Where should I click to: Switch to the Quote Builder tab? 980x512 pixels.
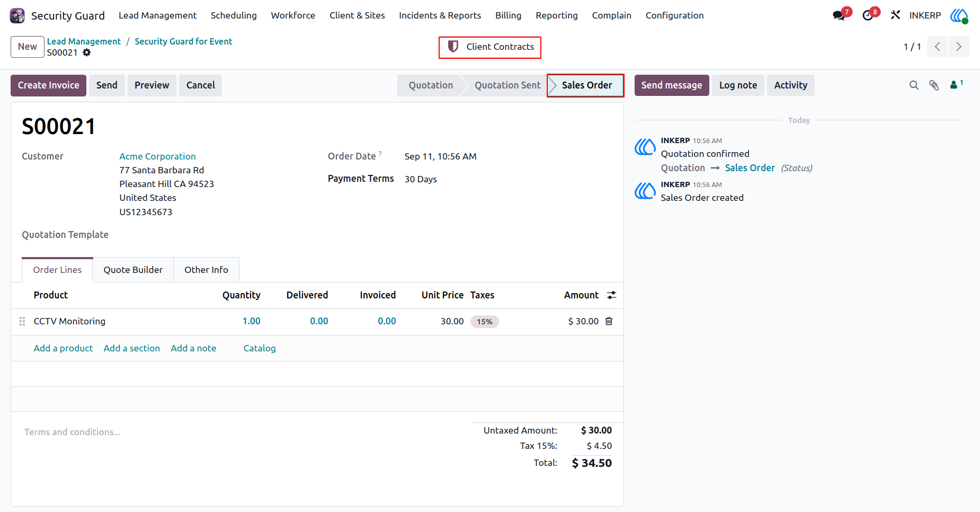133,270
